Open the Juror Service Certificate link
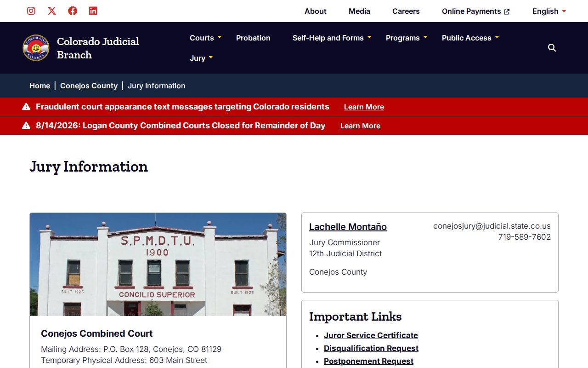 [371, 335]
